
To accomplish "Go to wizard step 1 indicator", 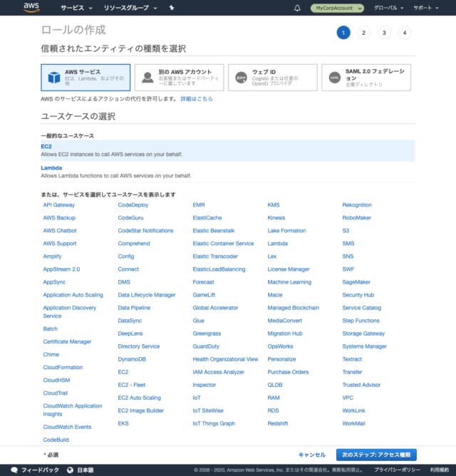I will click(x=343, y=33).
